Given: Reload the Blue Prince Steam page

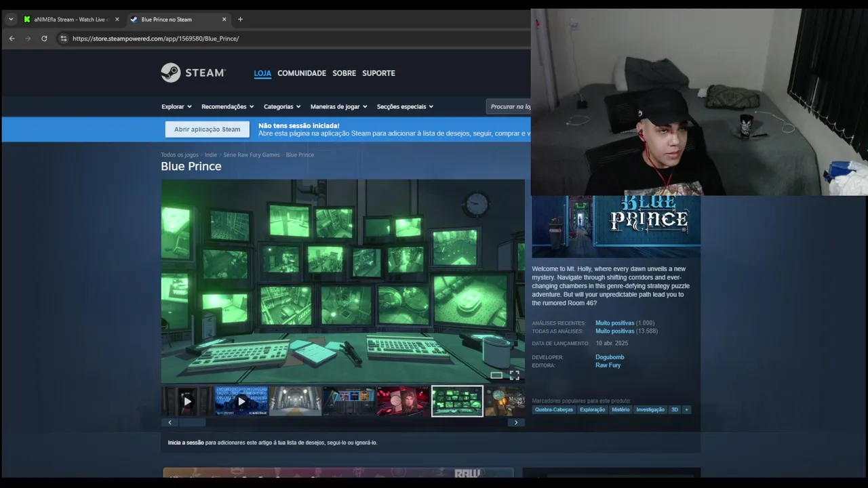Looking at the screenshot, I should click(x=44, y=39).
